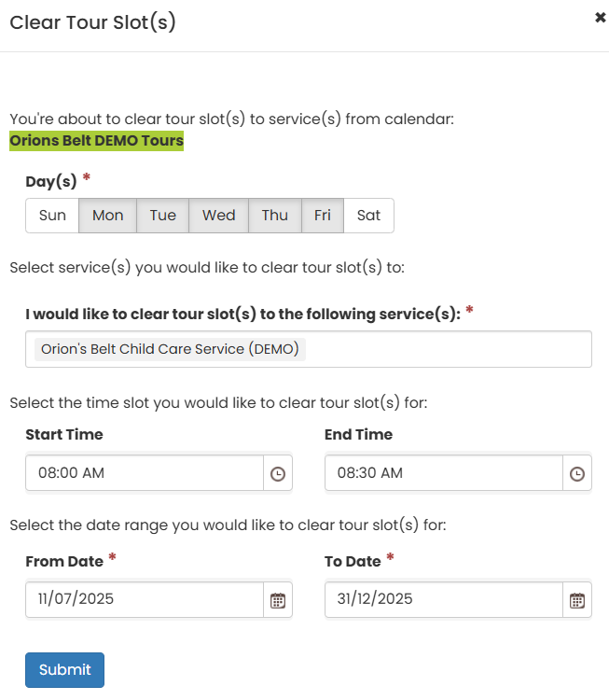Open the To Date calendar icon
This screenshot has width=609, height=700.
[x=577, y=600]
